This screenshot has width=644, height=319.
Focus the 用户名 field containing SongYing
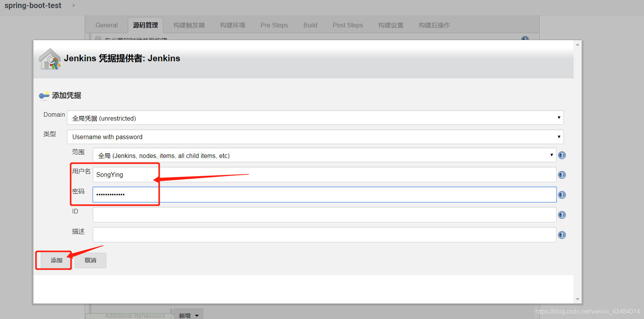point(325,175)
